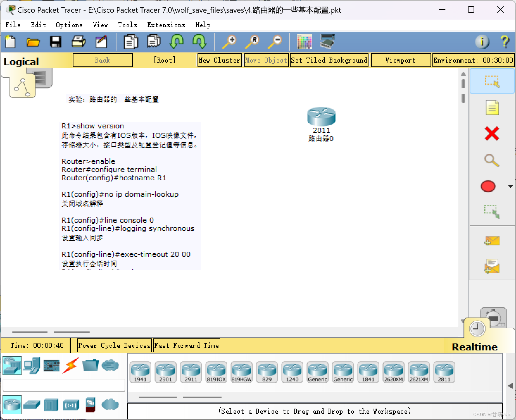Image resolution: width=516 pixels, height=420 pixels.
Task: Open the Tools menu
Action: 128,25
